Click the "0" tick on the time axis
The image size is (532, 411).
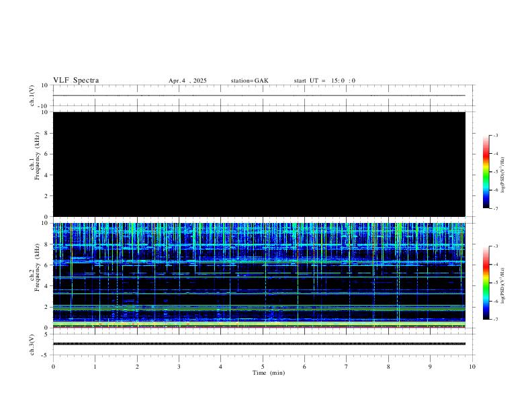pos(53,367)
